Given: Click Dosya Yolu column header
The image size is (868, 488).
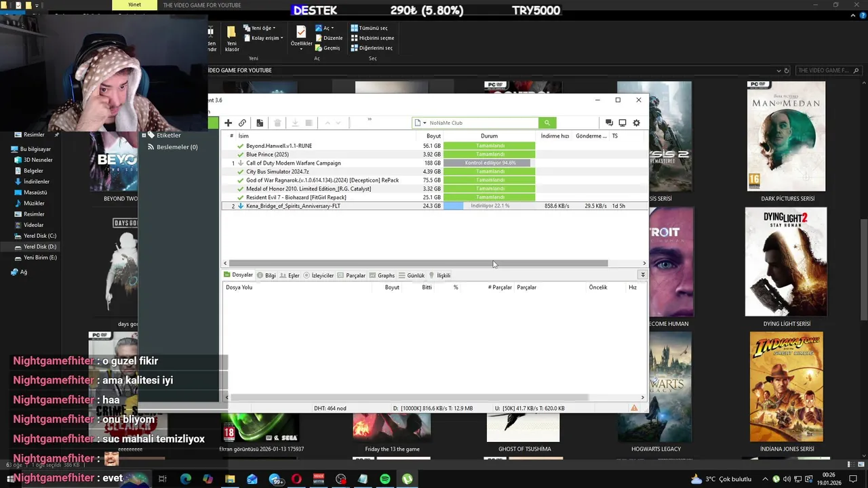Looking at the screenshot, I should (298, 287).
